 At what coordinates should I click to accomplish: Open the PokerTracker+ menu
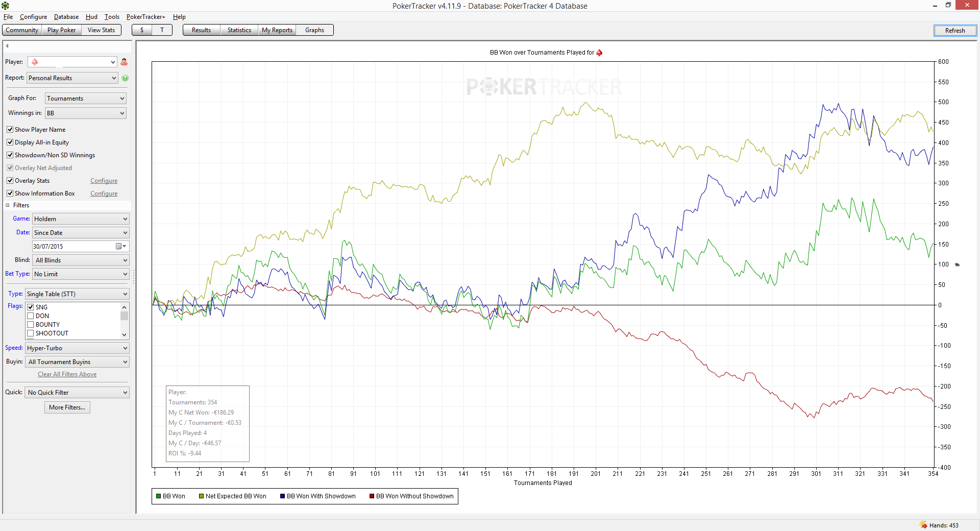tap(146, 17)
